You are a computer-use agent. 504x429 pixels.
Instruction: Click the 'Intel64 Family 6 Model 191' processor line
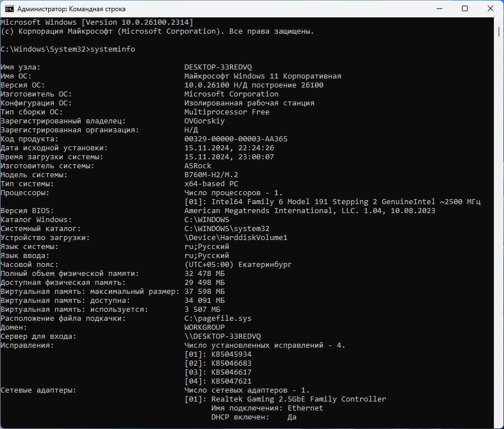332,202
